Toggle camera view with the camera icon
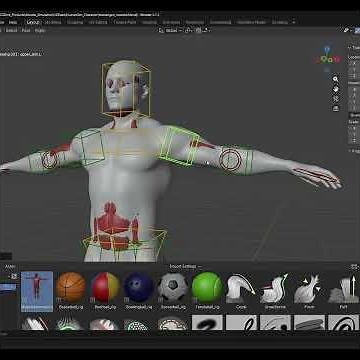The image size is (360, 360). (336, 99)
